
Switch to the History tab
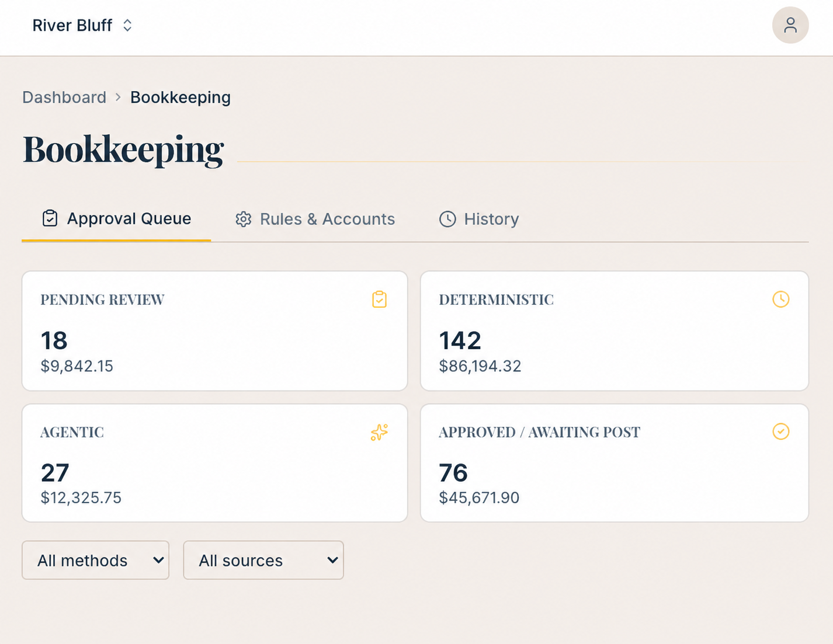479,219
